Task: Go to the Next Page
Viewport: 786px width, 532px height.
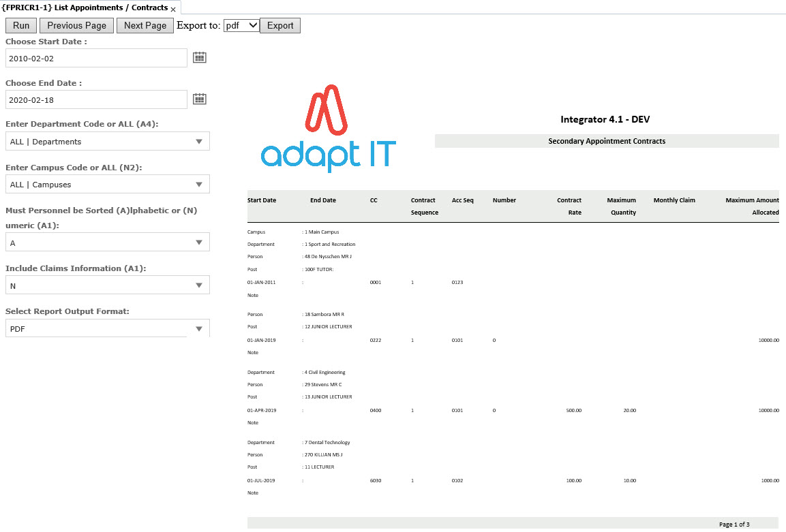Action: click(x=145, y=25)
